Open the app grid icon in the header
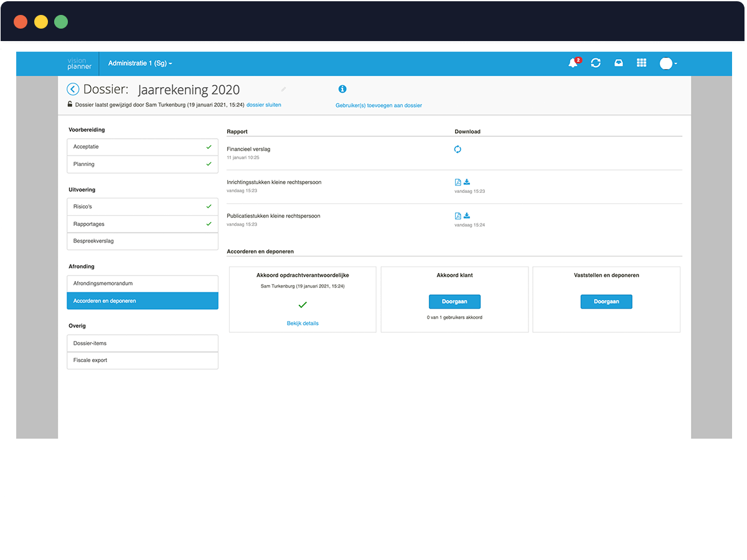This screenshot has width=747, height=560. (x=641, y=63)
